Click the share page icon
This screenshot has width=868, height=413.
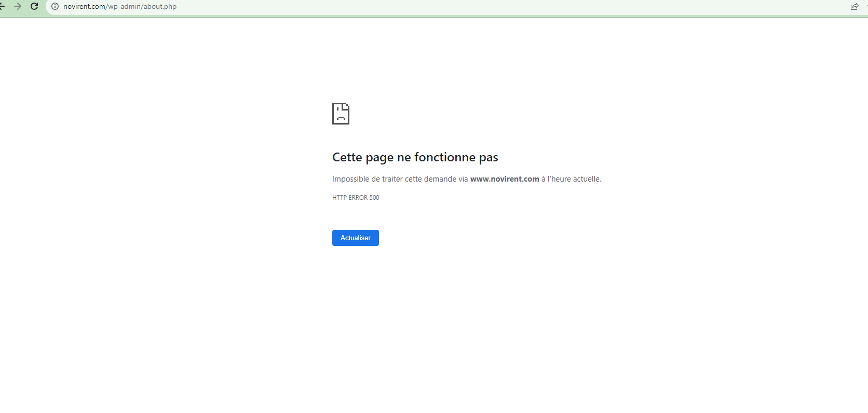pyautogui.click(x=854, y=7)
